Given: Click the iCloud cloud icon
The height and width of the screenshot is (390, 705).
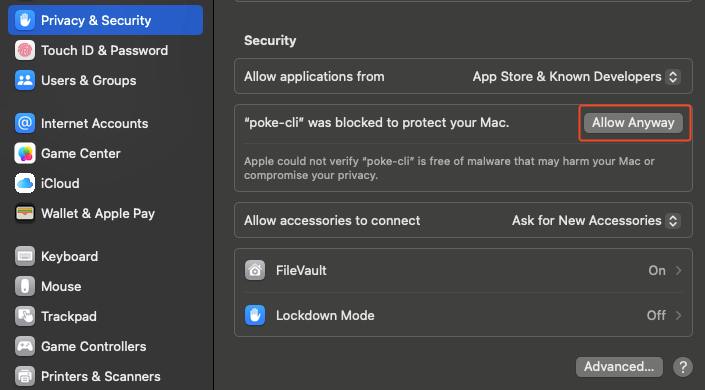Looking at the screenshot, I should tap(25, 184).
